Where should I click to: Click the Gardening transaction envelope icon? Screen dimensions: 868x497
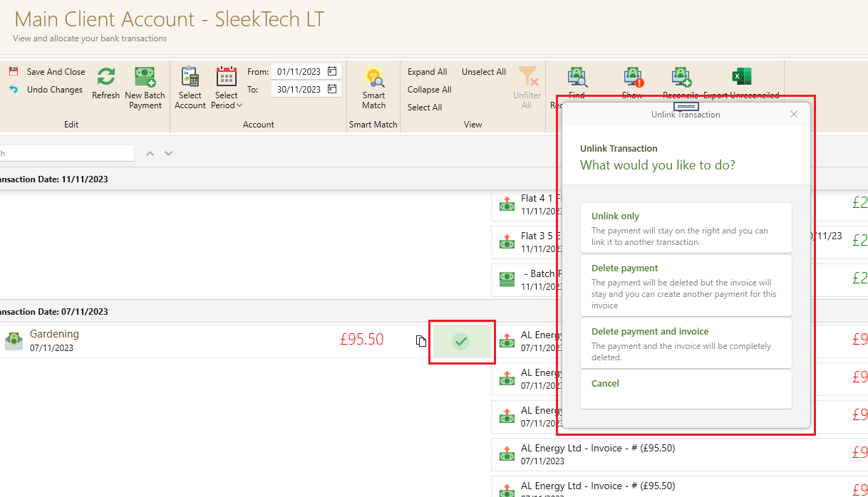(x=14, y=340)
